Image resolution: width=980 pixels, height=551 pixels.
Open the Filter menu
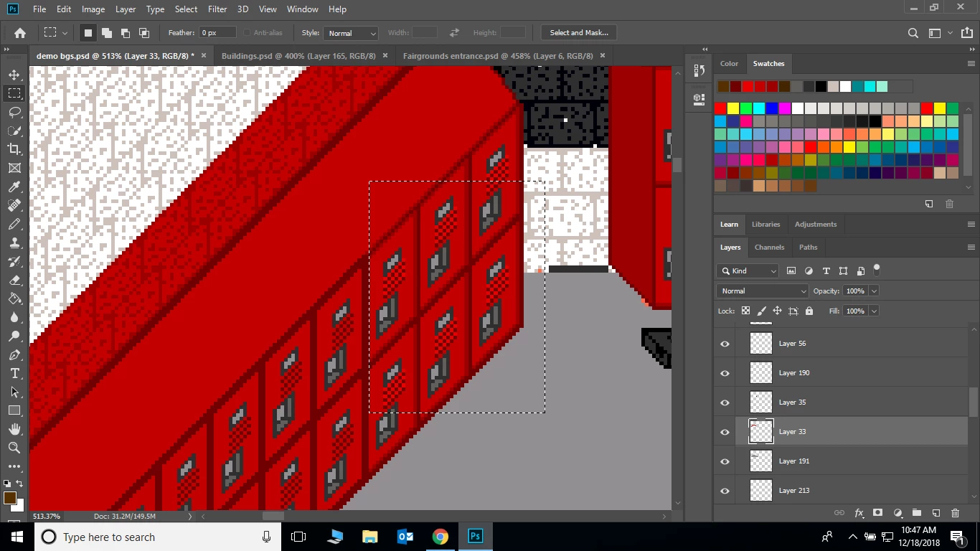pos(217,9)
